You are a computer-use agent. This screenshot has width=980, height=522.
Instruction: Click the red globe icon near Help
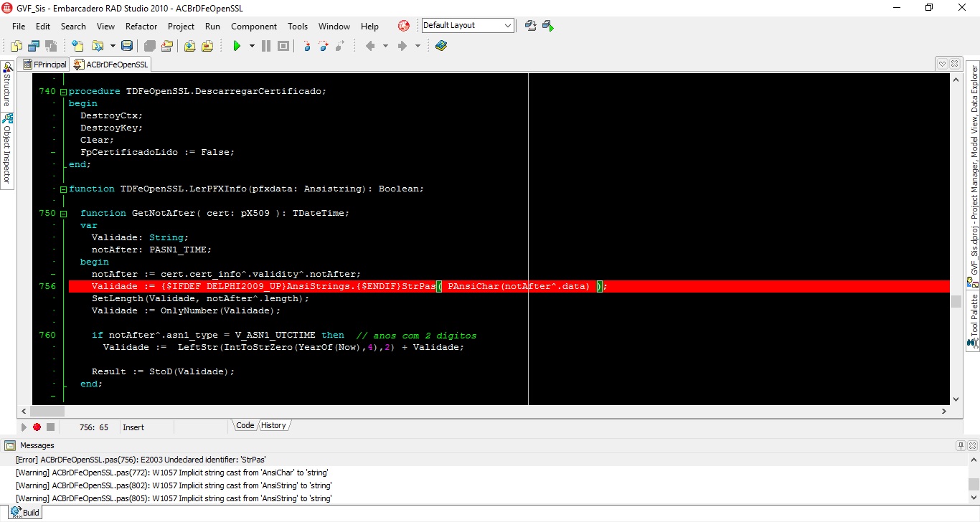(404, 26)
